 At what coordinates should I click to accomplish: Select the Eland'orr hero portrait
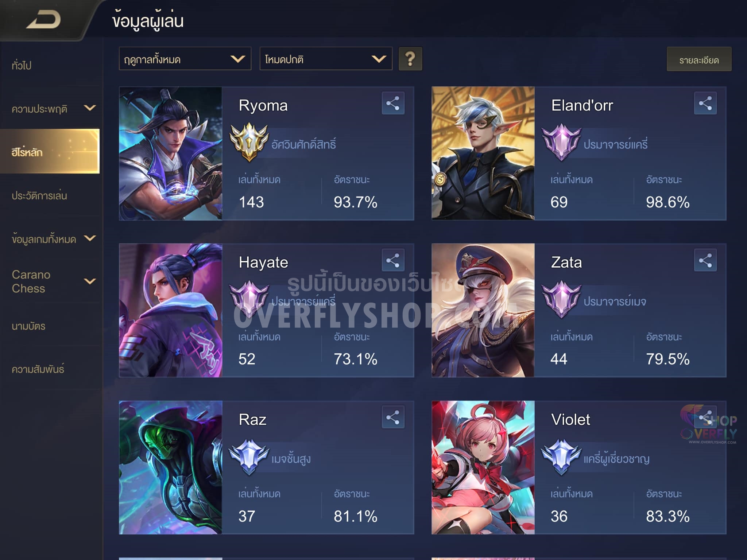pyautogui.click(x=483, y=153)
